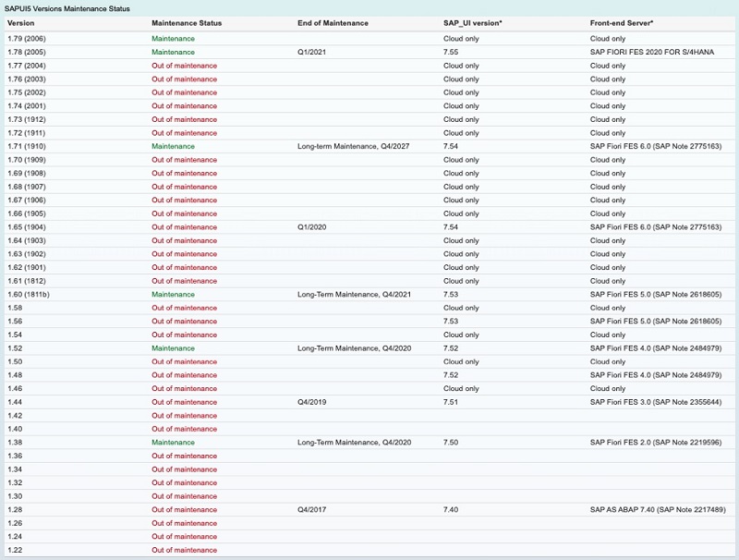Click SAP Fiori FES 4.0 in 1.48 row

[x=656, y=375]
